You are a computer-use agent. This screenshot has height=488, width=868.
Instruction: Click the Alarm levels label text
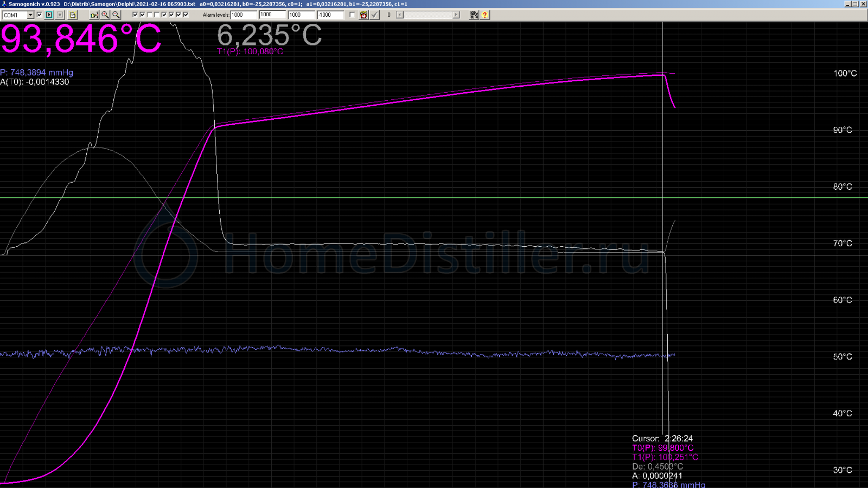pyautogui.click(x=216, y=15)
